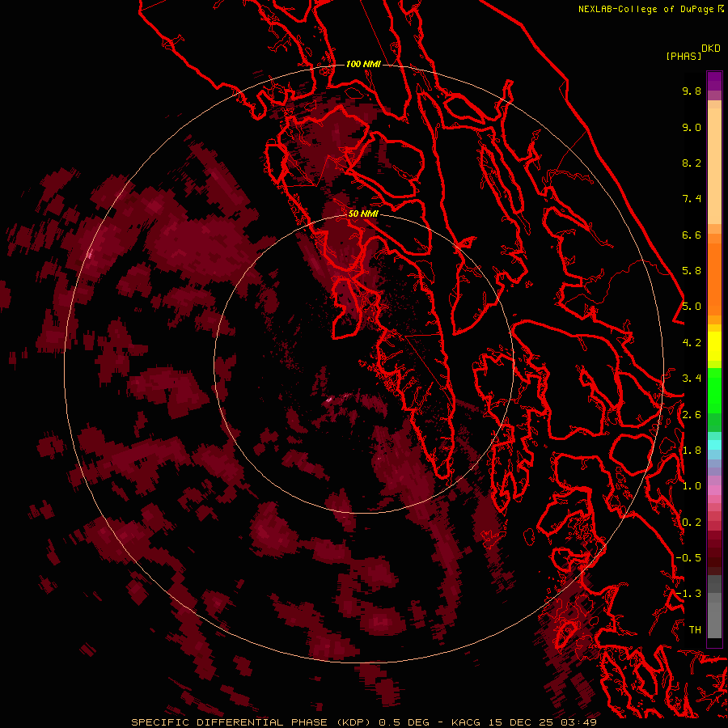Click the -1.3 scale value
728x728 pixels.
(x=688, y=594)
